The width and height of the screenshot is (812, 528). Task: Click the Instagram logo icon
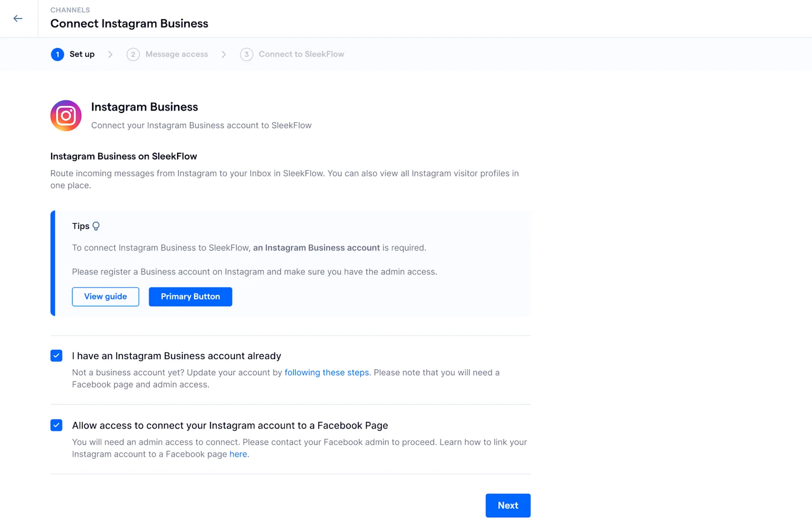66,116
